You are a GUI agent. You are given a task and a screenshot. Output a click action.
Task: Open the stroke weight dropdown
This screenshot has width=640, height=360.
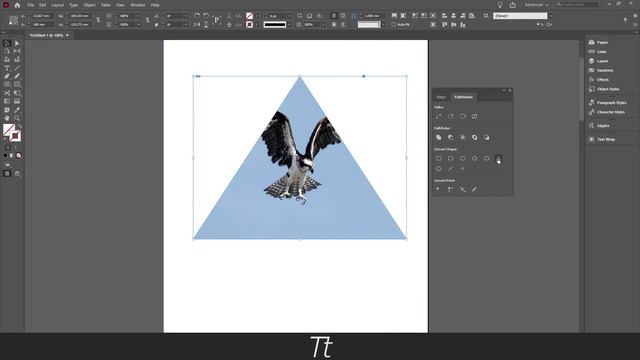point(289,16)
